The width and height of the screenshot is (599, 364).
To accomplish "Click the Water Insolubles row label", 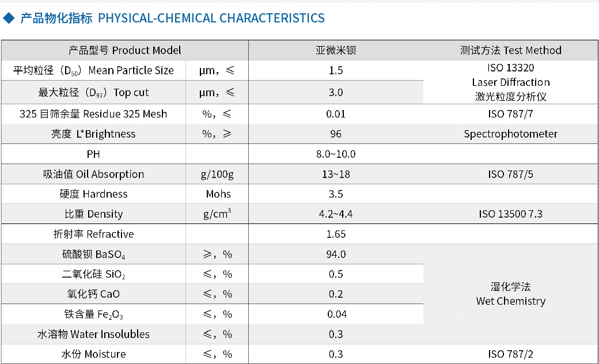I will pos(93,335).
